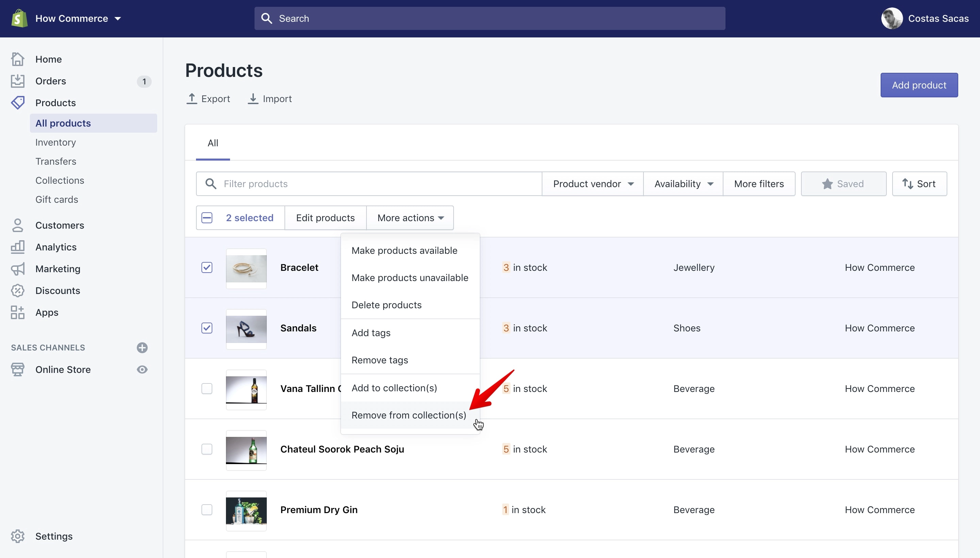View Online Store with eye icon

click(142, 370)
